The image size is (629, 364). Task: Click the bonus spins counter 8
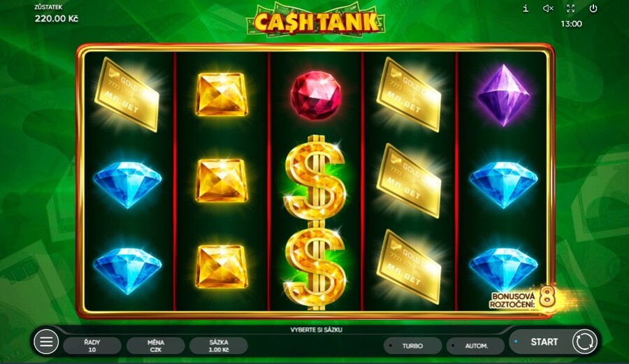coord(547,298)
